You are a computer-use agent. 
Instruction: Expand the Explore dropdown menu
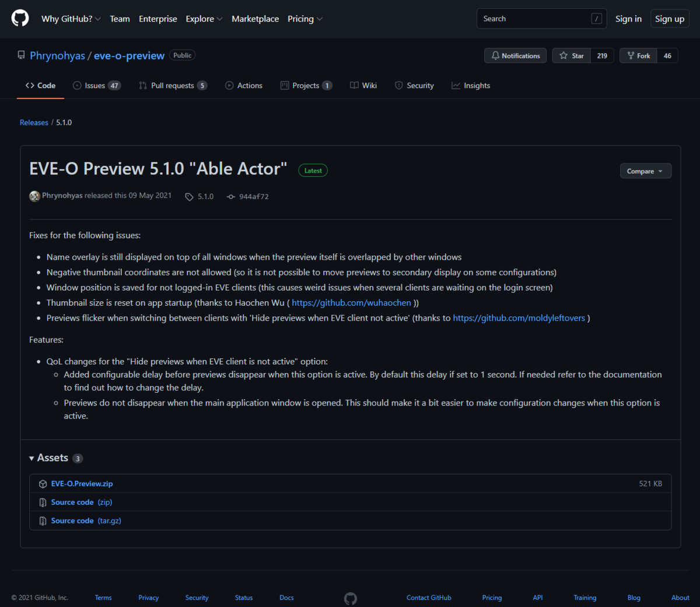point(204,19)
